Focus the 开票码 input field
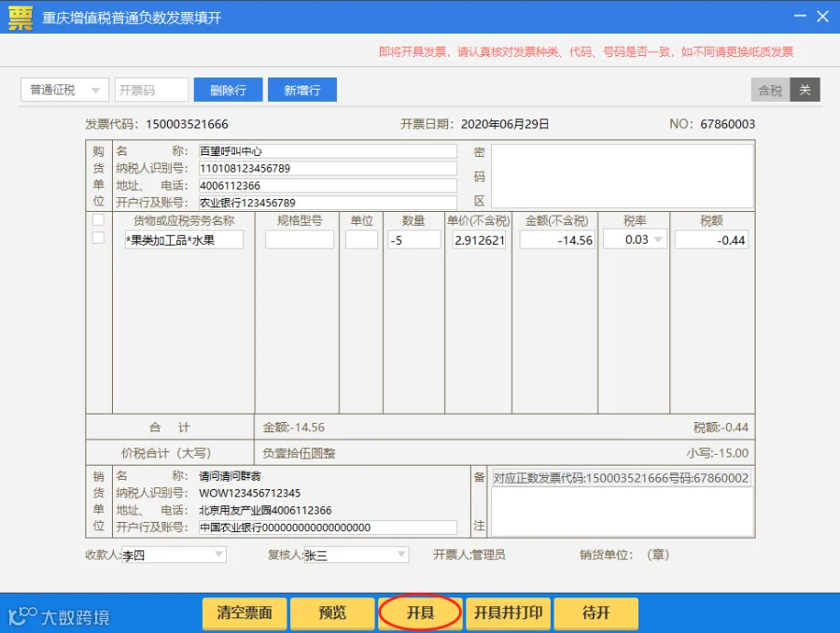 pyautogui.click(x=151, y=90)
